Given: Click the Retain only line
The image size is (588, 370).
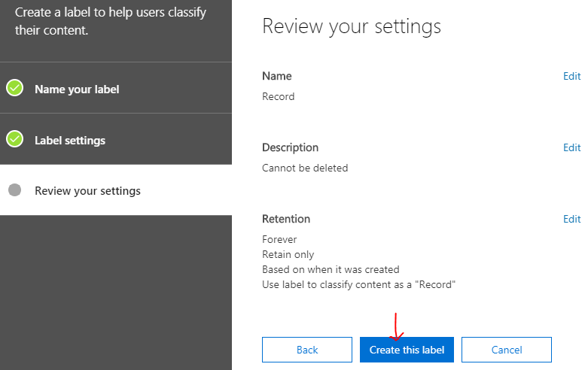Looking at the screenshot, I should (288, 255).
